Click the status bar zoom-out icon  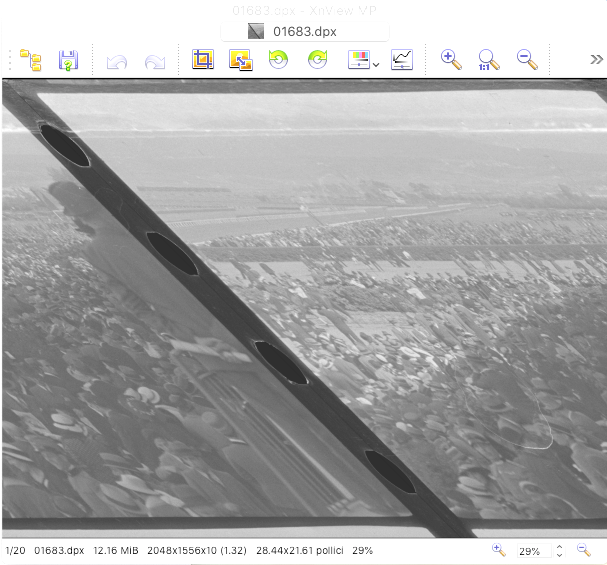tap(583, 550)
